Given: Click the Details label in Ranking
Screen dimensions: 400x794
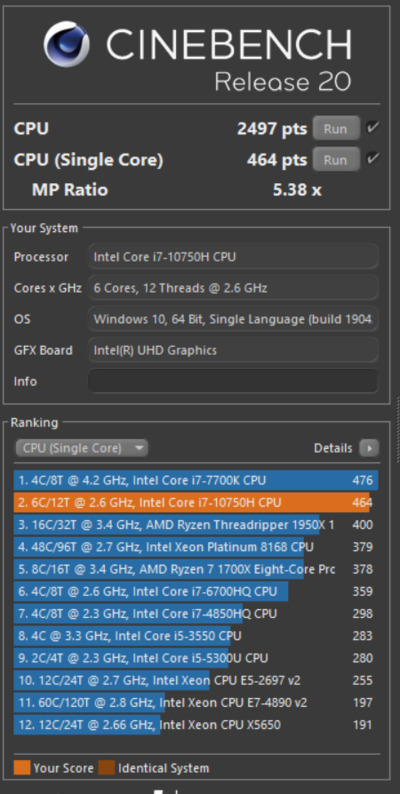Looking at the screenshot, I should tap(333, 448).
